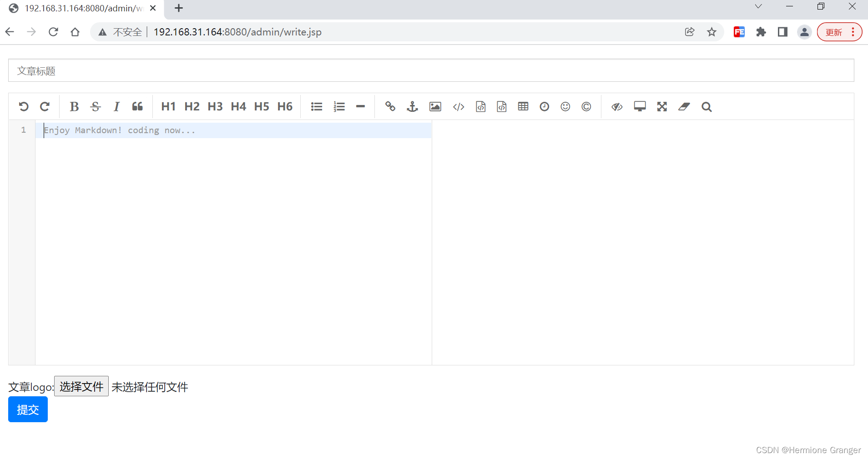The width and height of the screenshot is (868, 459).
Task: Insert a preformatted text block
Action: pyautogui.click(x=481, y=107)
